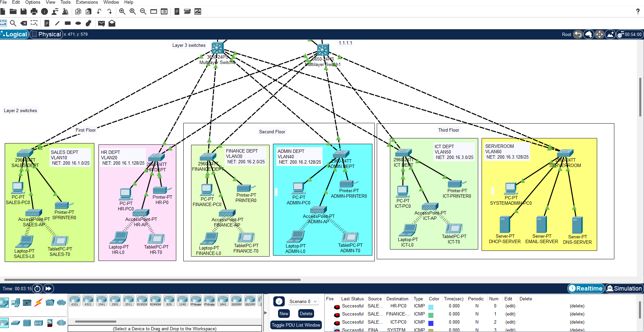Click the Zoom Reset magnifier icon

[x=133, y=11]
